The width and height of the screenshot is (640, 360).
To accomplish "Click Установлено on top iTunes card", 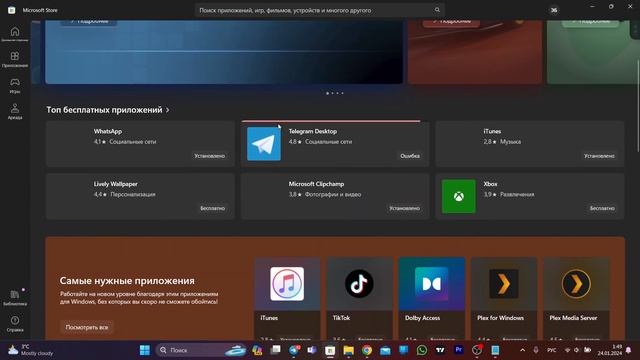I will tap(599, 156).
